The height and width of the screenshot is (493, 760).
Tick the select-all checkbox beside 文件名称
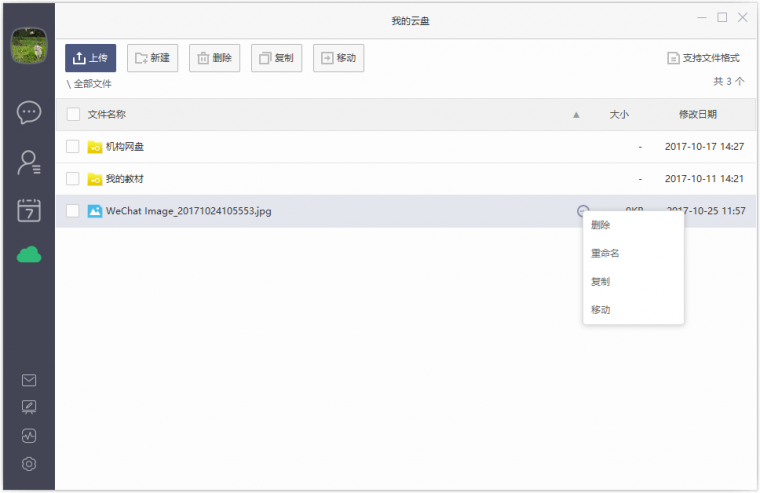73,115
